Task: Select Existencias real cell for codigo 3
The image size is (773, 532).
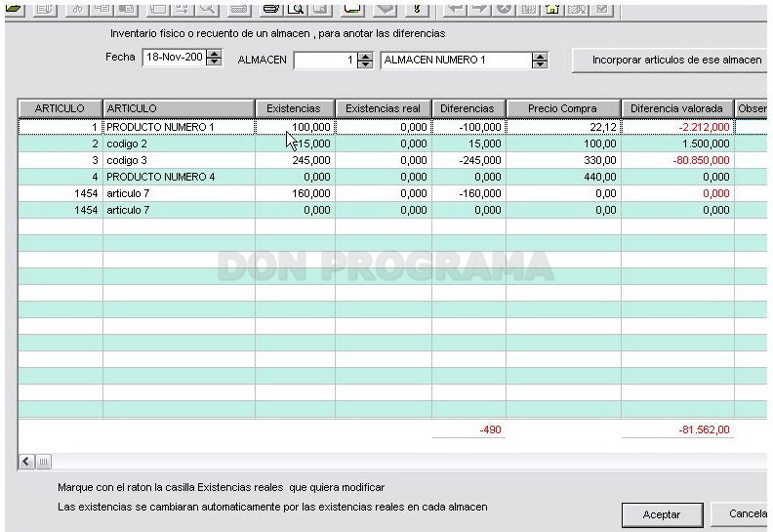Action: coord(383,160)
